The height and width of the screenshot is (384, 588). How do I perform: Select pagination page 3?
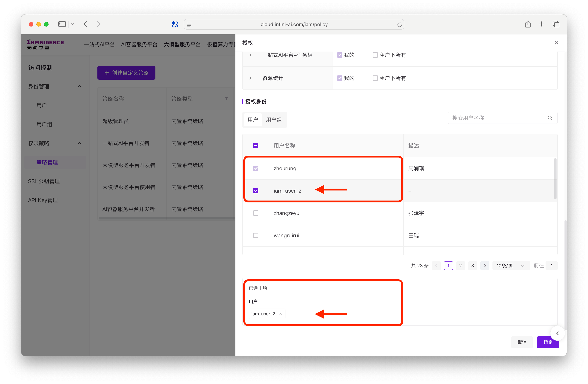click(x=472, y=266)
